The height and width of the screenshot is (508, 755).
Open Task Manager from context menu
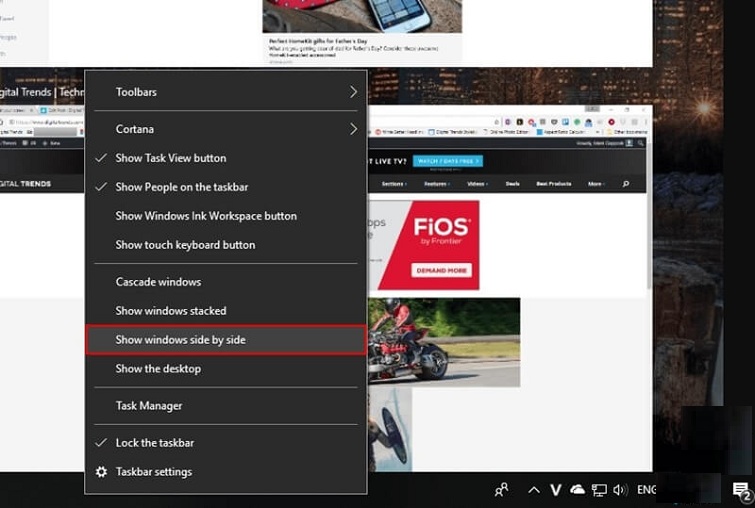[x=148, y=406]
